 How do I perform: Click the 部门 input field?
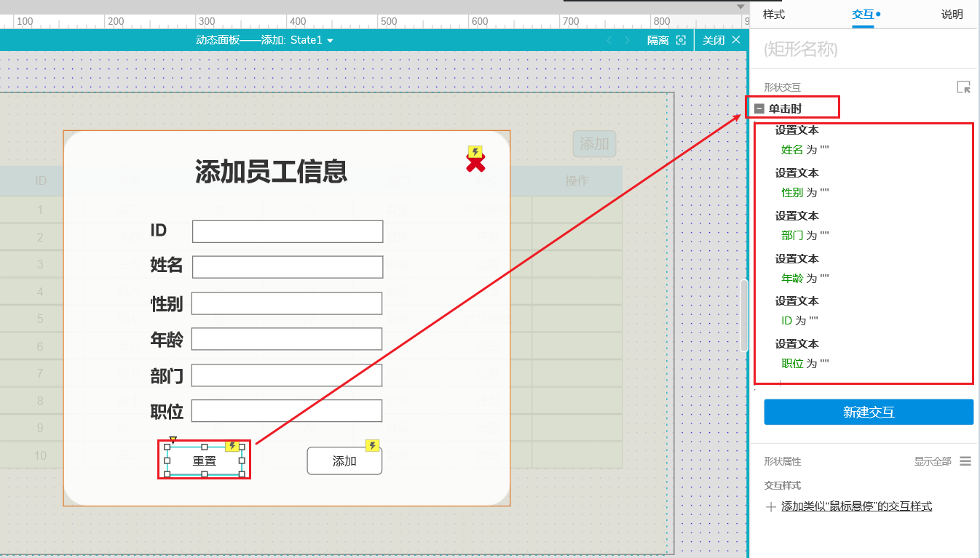tap(287, 375)
